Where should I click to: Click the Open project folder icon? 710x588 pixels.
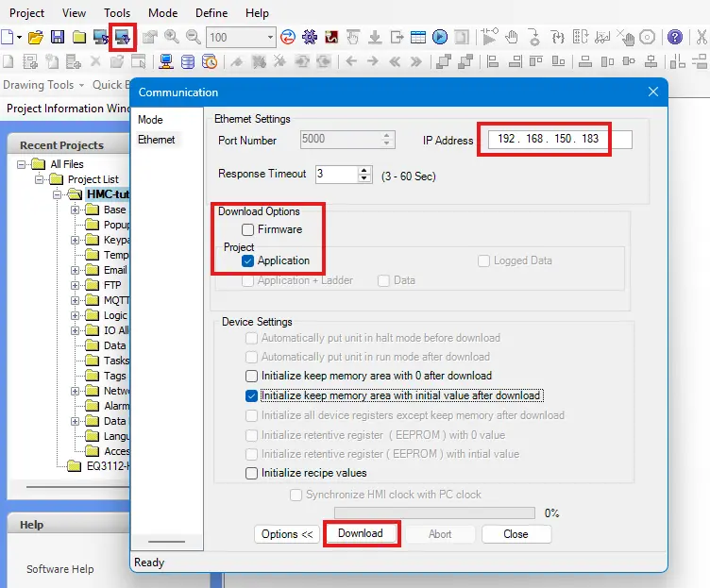[x=35, y=38]
